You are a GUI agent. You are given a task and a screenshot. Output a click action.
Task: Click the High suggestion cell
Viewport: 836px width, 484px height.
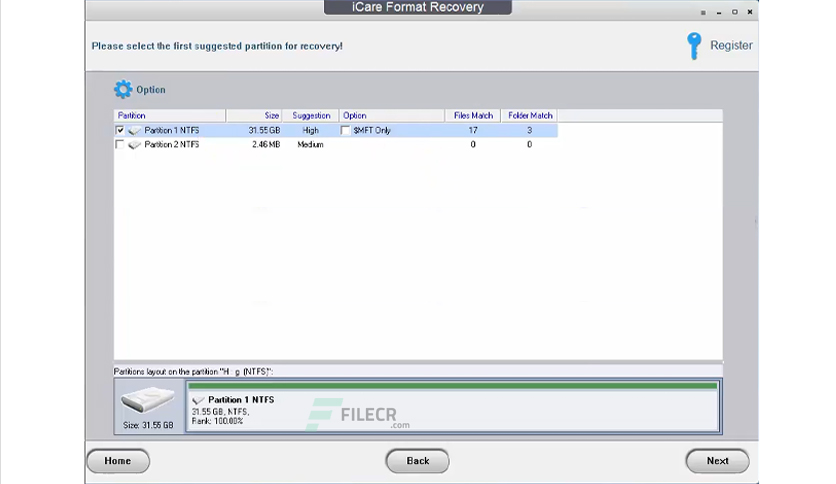pos(310,130)
